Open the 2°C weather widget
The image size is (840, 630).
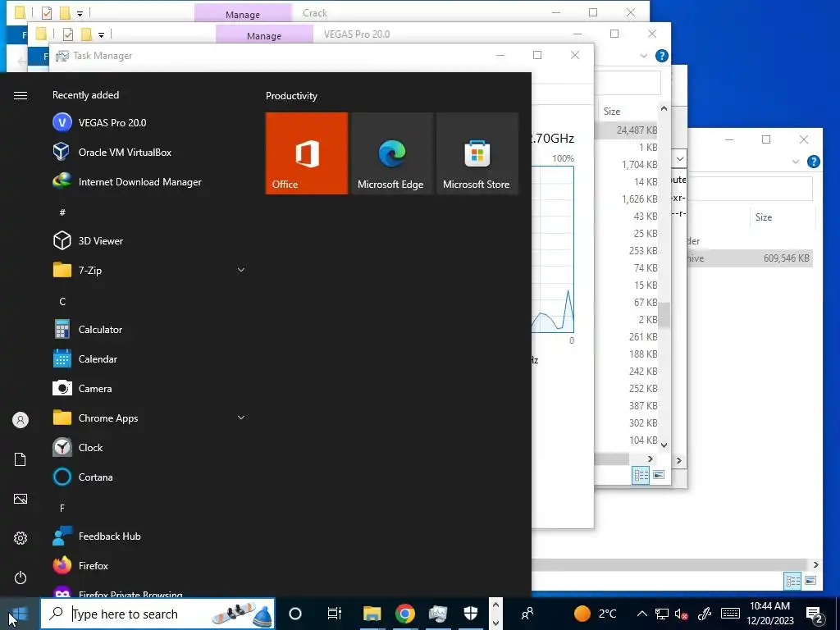click(x=595, y=614)
